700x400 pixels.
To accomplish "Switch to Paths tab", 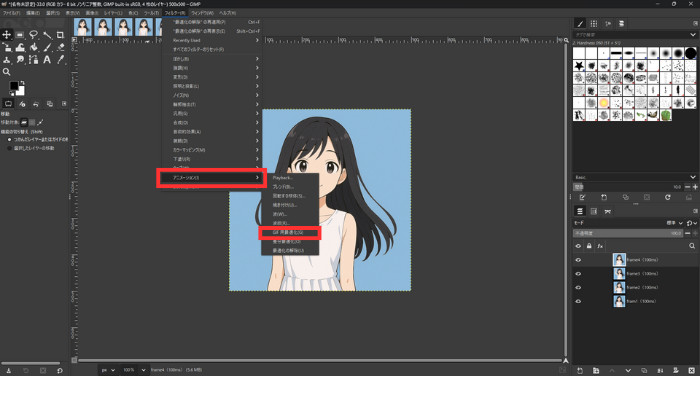I will pos(608,212).
